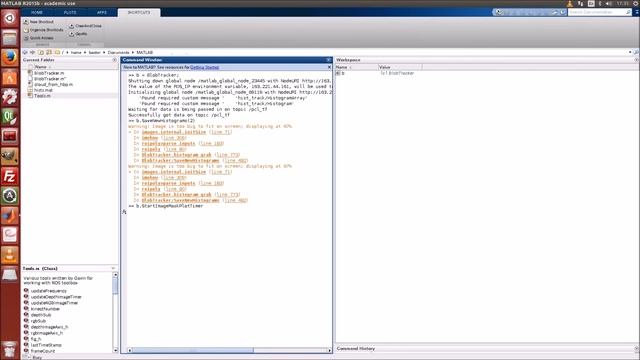The image size is (640, 360).
Task: Select the SHORTCUTS ribbon tab
Action: 139,13
